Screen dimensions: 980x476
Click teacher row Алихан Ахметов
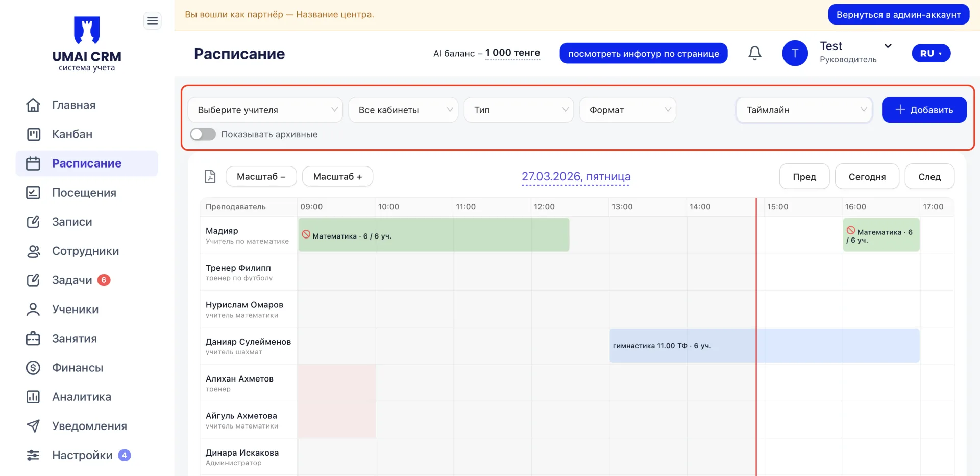[x=249, y=383]
